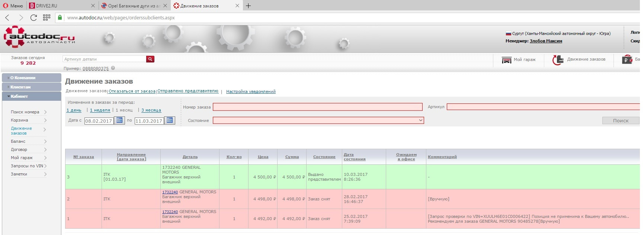This screenshot has height=235, width=644.
Task: Close the DRIVE2.RU tab
Action: 93,6
